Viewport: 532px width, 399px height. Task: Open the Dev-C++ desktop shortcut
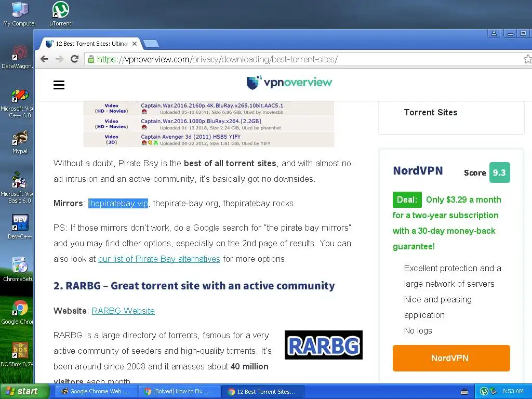pyautogui.click(x=20, y=227)
